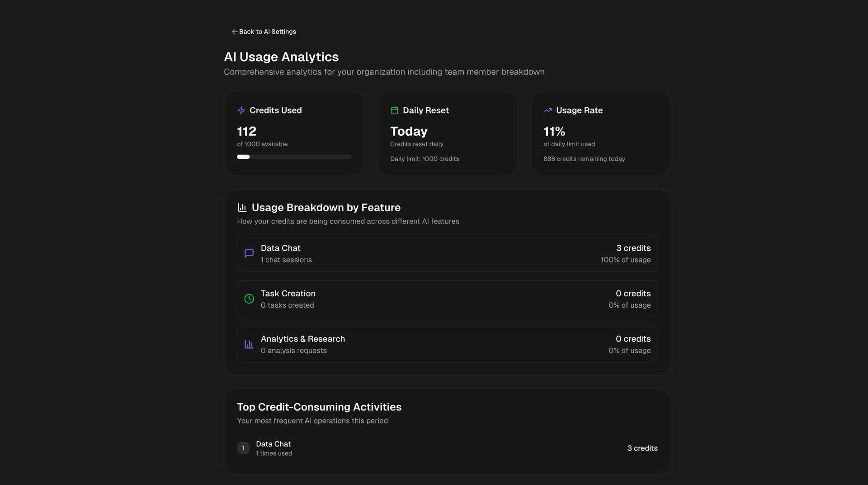The width and height of the screenshot is (868, 485).
Task: Click the Analytics & Research usage row
Action: (x=447, y=344)
